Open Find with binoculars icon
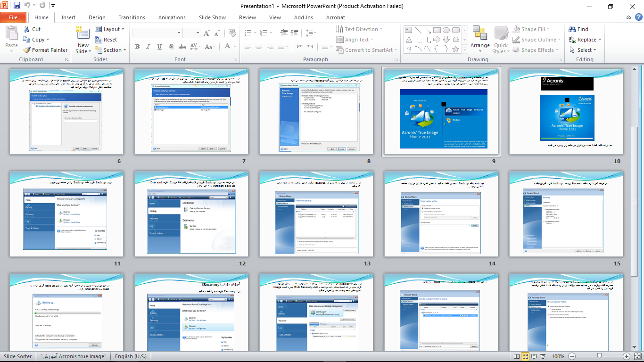644x362 pixels. 572,29
